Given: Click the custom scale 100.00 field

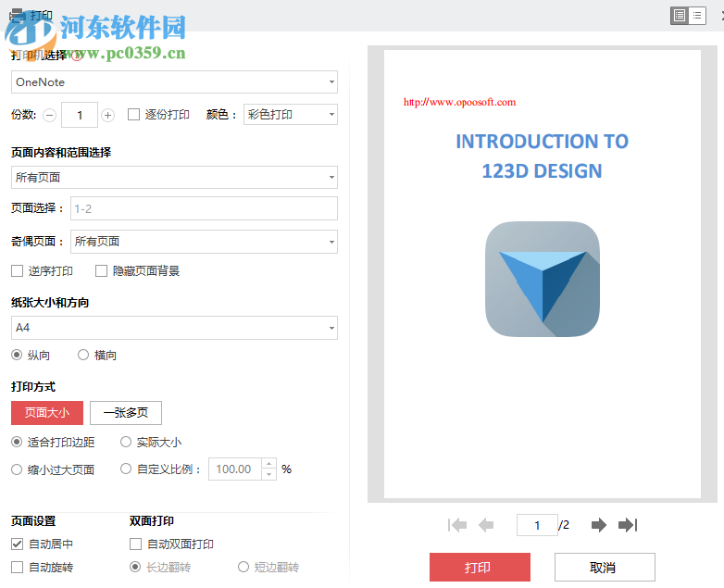Looking at the screenshot, I should click(x=235, y=469).
